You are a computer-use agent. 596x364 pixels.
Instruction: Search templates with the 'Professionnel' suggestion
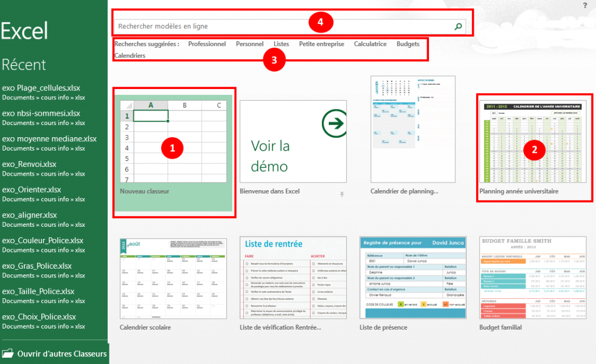click(x=207, y=44)
